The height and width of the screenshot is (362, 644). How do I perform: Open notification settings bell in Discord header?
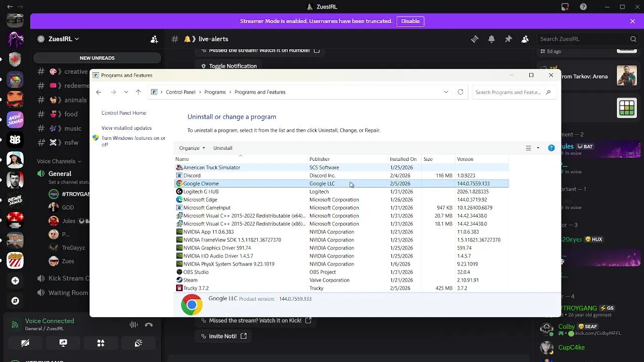492,39
